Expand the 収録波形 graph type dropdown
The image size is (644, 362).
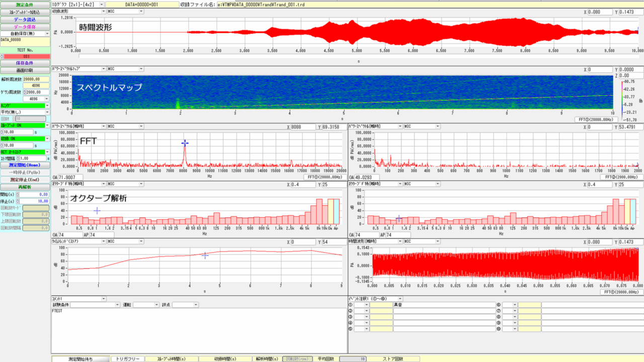78,11
